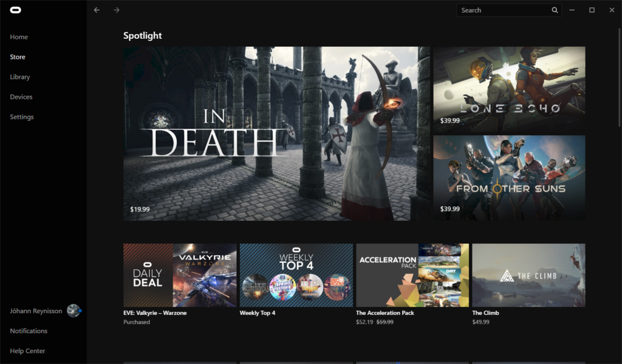622x364 pixels.
Task: Maximize the Oculus window
Action: (592, 10)
